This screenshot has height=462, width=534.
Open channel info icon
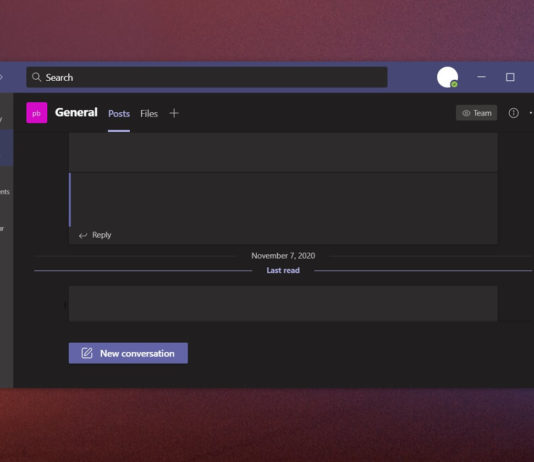[x=514, y=113]
